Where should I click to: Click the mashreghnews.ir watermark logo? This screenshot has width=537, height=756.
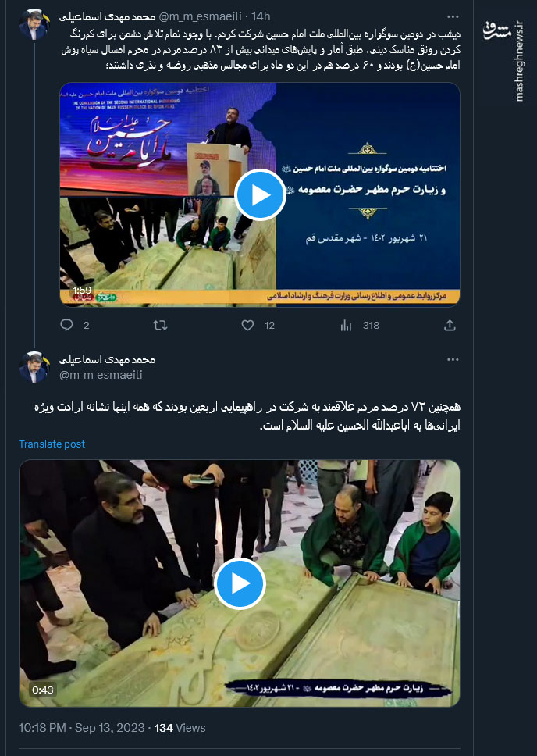click(x=503, y=60)
